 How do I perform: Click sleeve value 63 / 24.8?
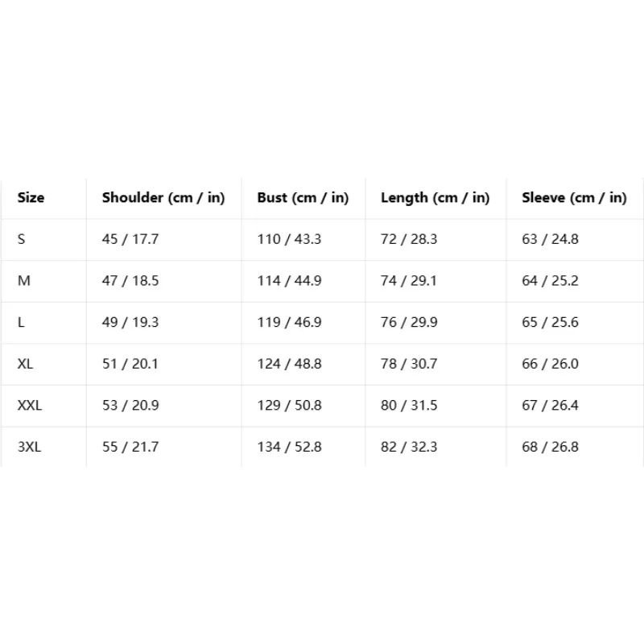(x=550, y=239)
